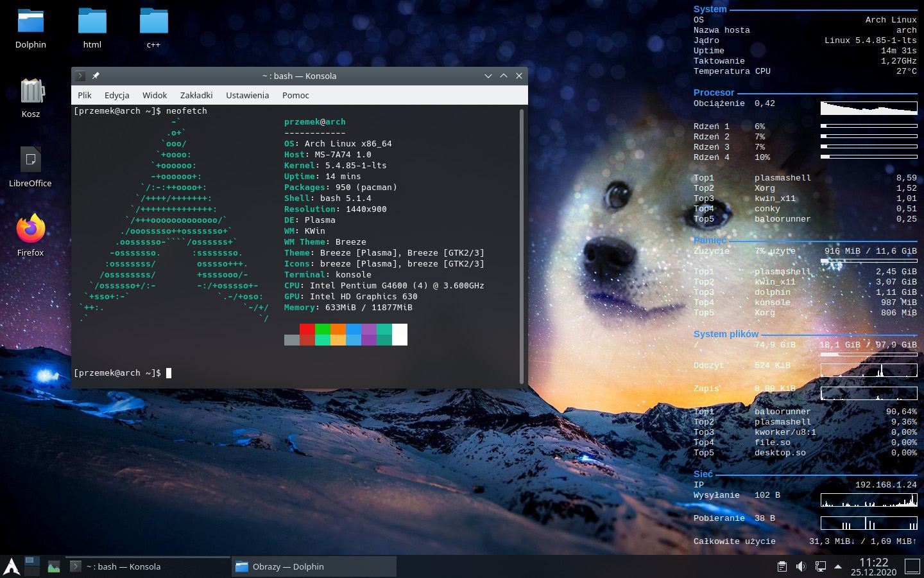This screenshot has width=924, height=578.
Task: Expand the hidden system tray arrow
Action: pos(837,566)
